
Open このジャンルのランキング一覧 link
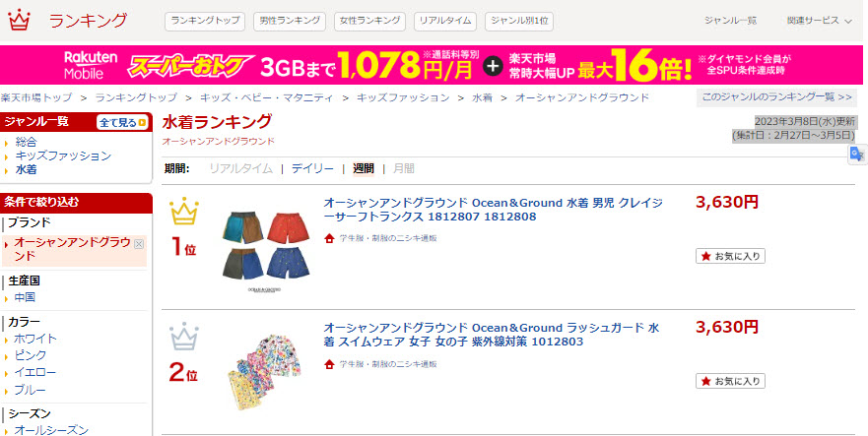[x=776, y=97]
